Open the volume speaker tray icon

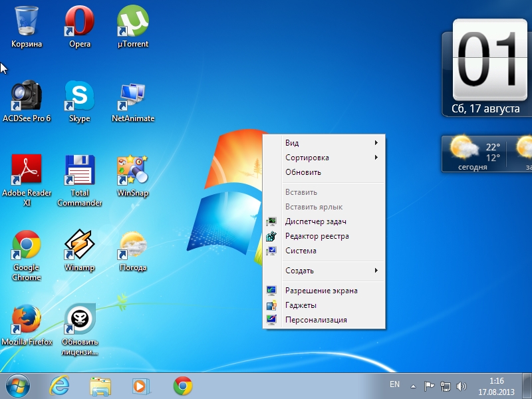[x=462, y=386]
